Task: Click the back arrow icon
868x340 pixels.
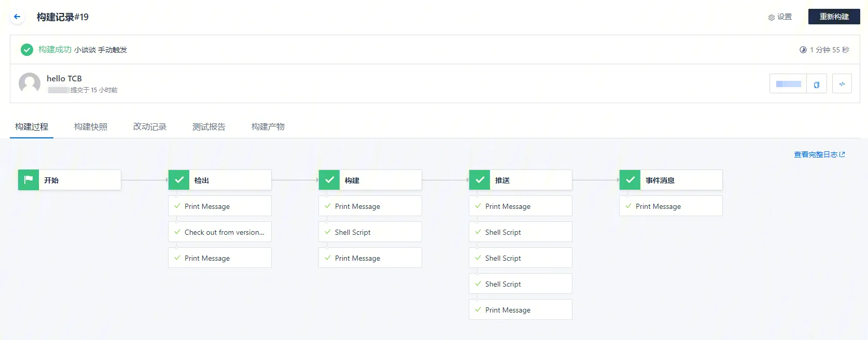Action: [x=17, y=17]
